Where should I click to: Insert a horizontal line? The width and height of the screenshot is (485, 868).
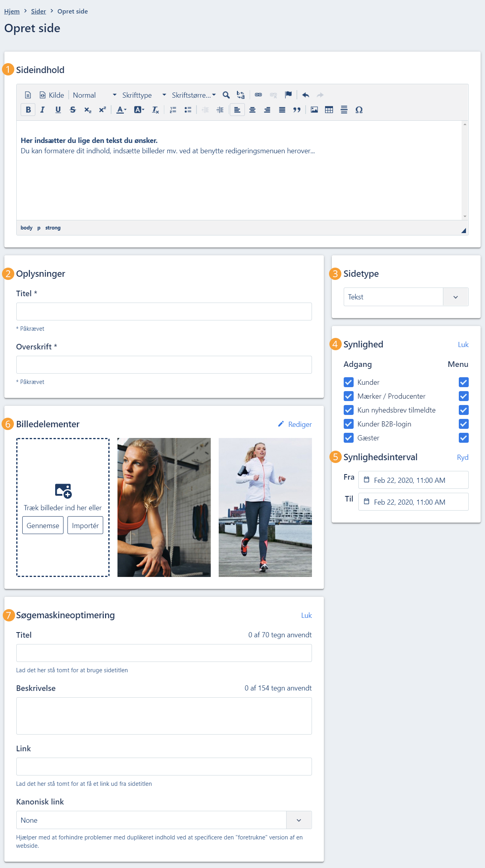344,110
